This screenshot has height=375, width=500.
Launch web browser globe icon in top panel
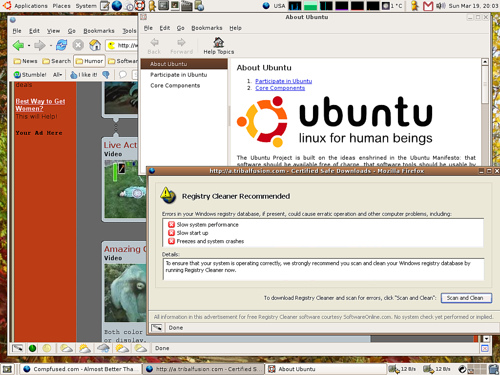pos(117,6)
